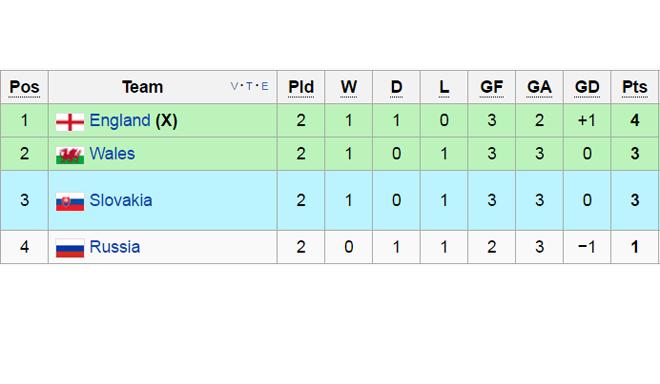Open the Slovakia team link
This screenshot has width=660, height=384.
[121, 200]
